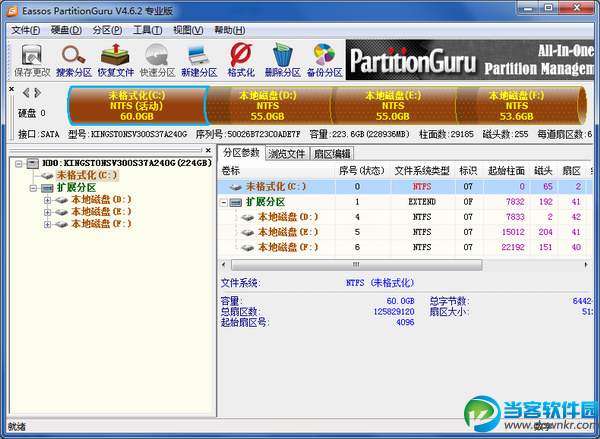
Task: Expand the 本地磁盘(E:) tree node
Action: pyautogui.click(x=47, y=212)
